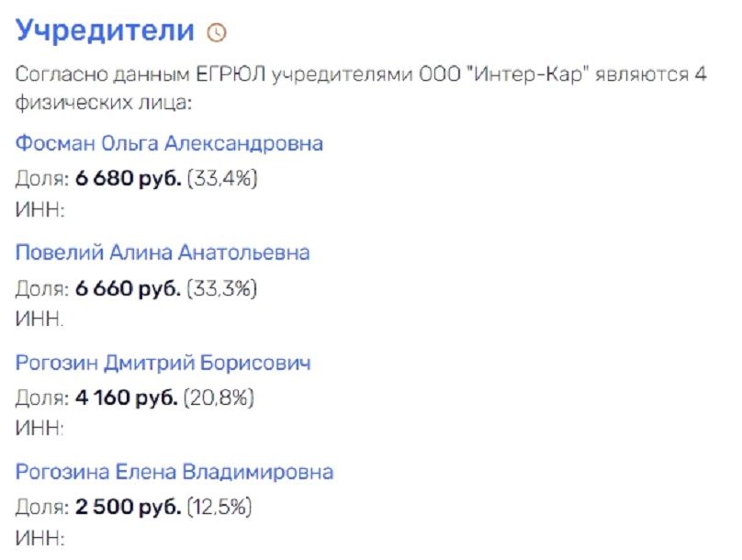Click the word ЕГРЮЛ in the description
742x560 pixels.
tap(230, 74)
